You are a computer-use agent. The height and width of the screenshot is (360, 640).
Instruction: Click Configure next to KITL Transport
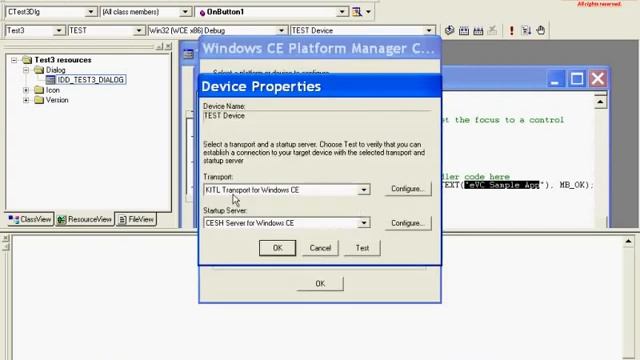pyautogui.click(x=408, y=189)
